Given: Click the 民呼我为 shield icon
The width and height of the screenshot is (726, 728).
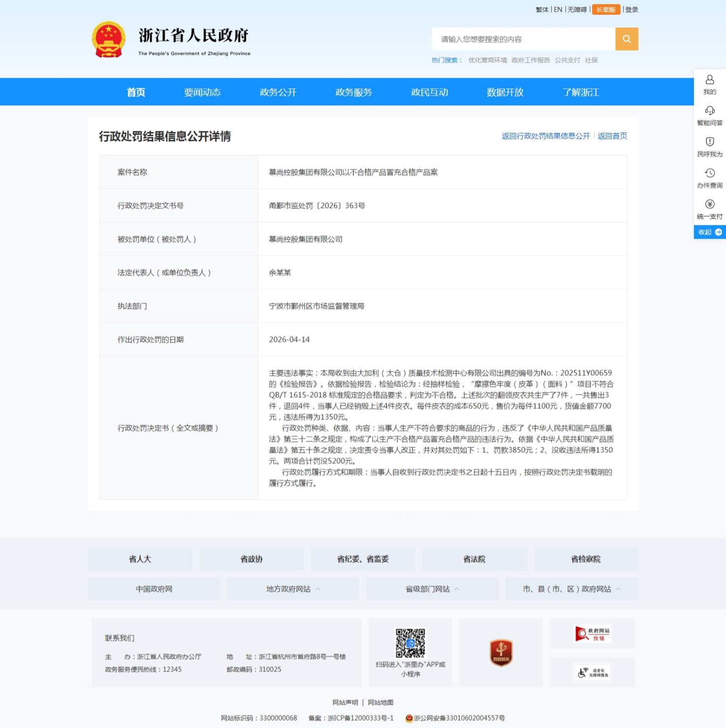Looking at the screenshot, I should pyautogui.click(x=709, y=142).
